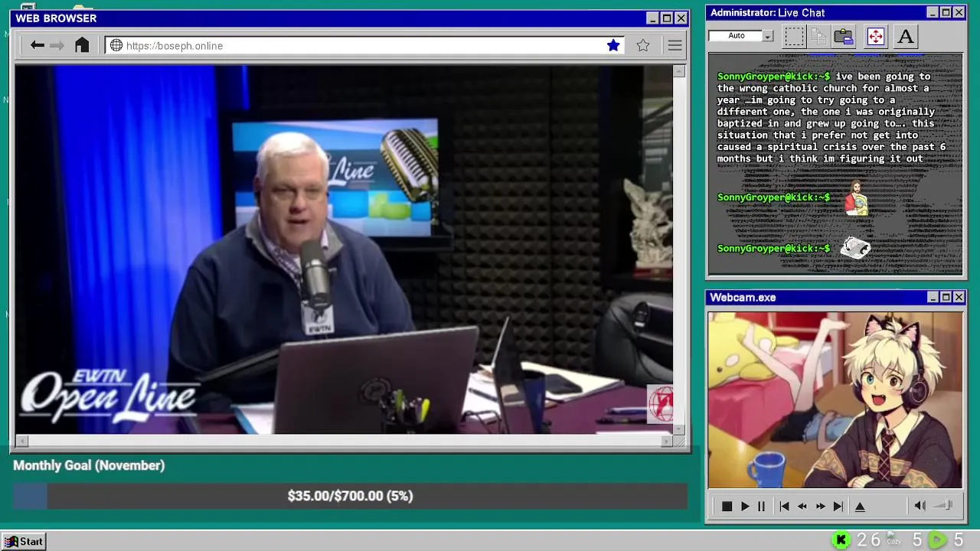This screenshot has width=980, height=551.
Task: Minimize the WEB BROWSER window
Action: point(652,18)
